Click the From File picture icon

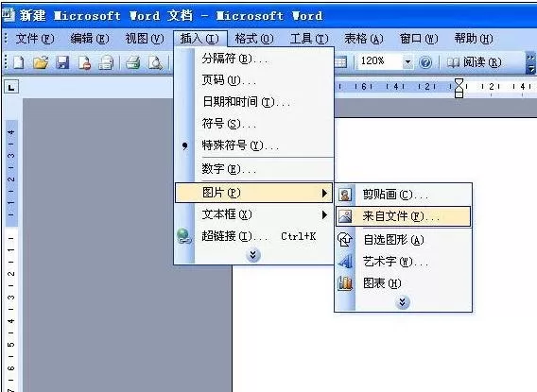pos(345,216)
